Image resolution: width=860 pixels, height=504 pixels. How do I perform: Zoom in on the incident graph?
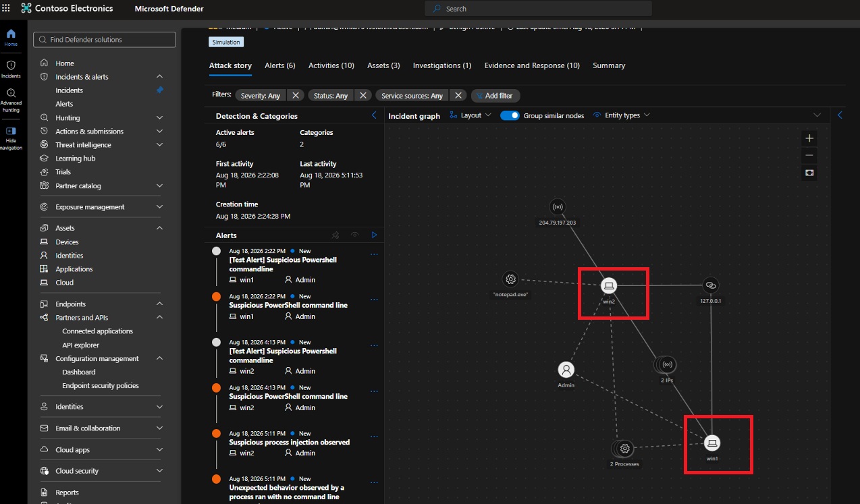(x=809, y=138)
